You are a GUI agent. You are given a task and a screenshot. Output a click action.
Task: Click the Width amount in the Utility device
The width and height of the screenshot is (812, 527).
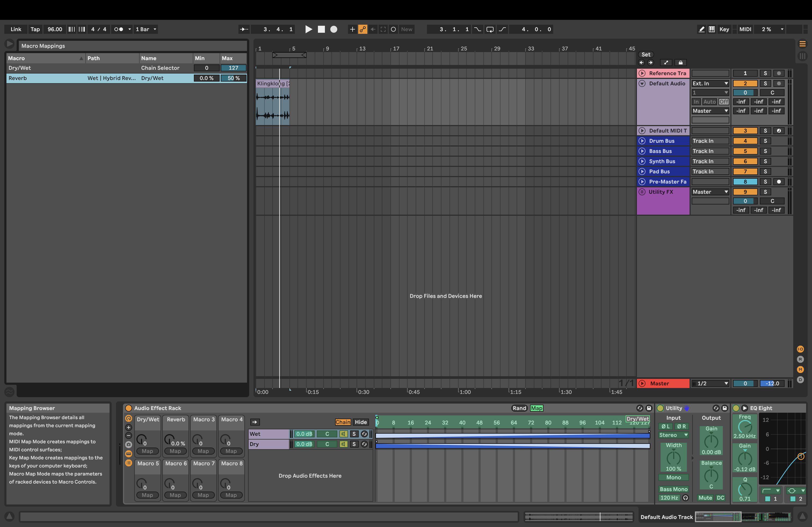point(673,469)
